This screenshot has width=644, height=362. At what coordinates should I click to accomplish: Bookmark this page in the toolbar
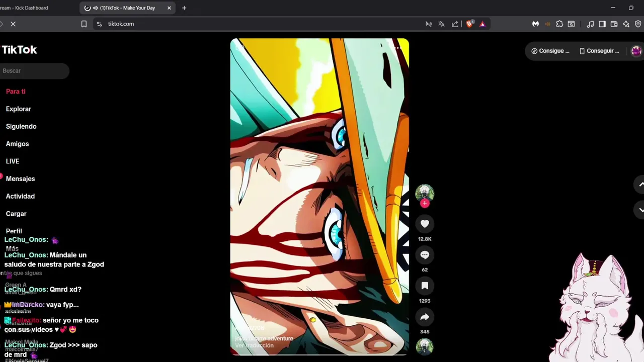point(84,24)
